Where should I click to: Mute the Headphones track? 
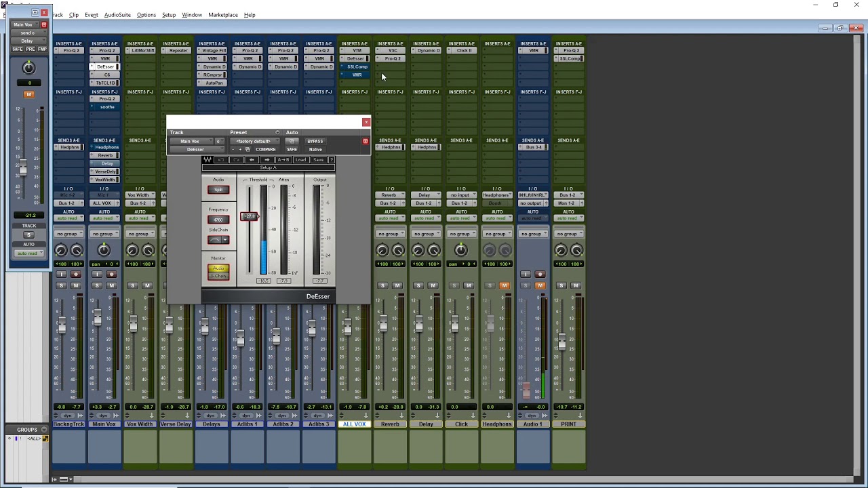(505, 285)
